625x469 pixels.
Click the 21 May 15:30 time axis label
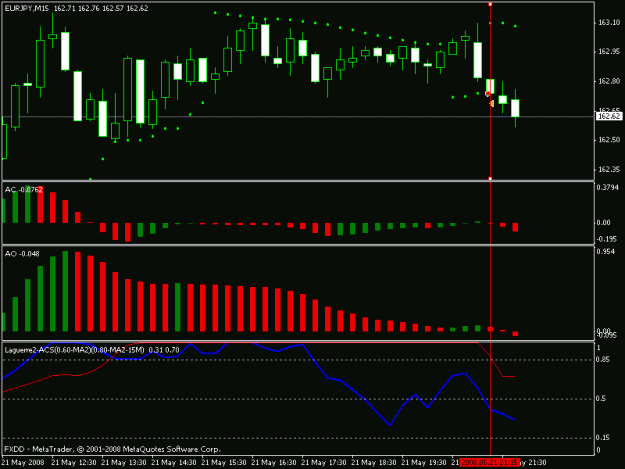(224, 463)
